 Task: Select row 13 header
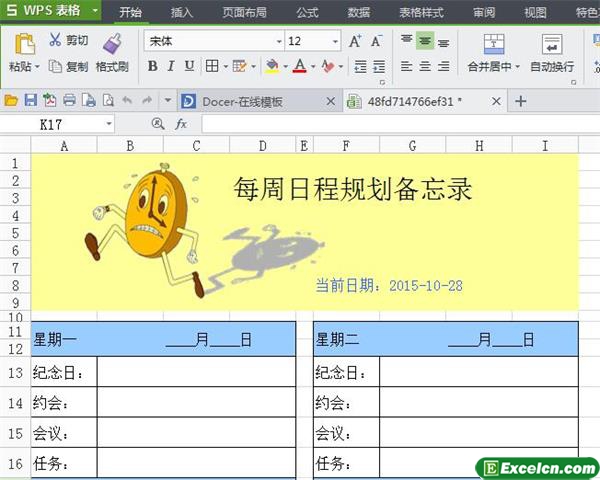[15, 372]
